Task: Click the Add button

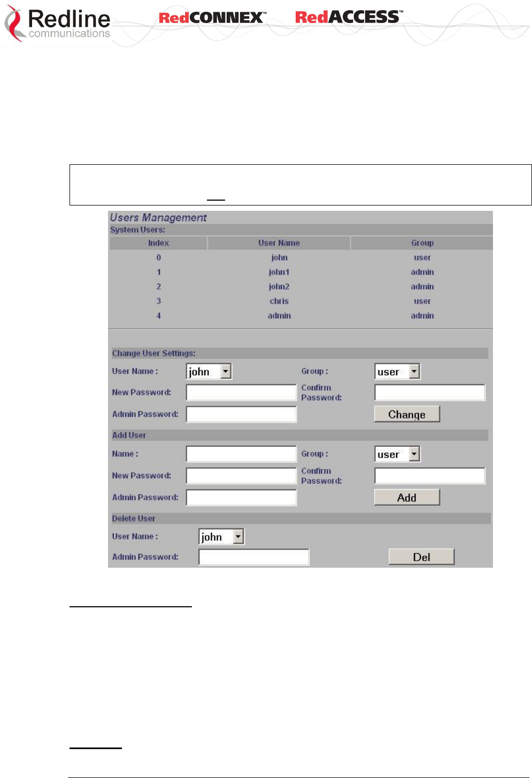Action: (x=407, y=498)
